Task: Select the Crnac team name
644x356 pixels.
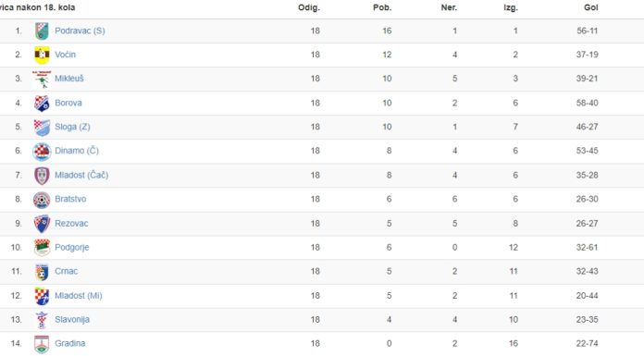Action: 66,272
